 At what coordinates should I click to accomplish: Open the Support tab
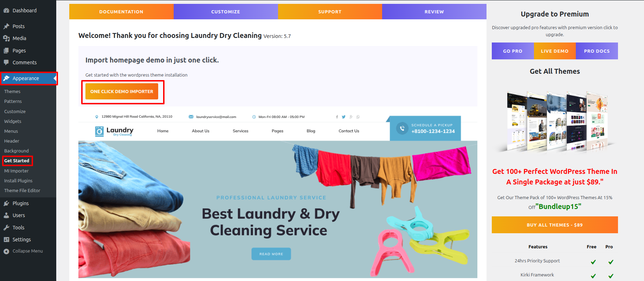click(330, 12)
